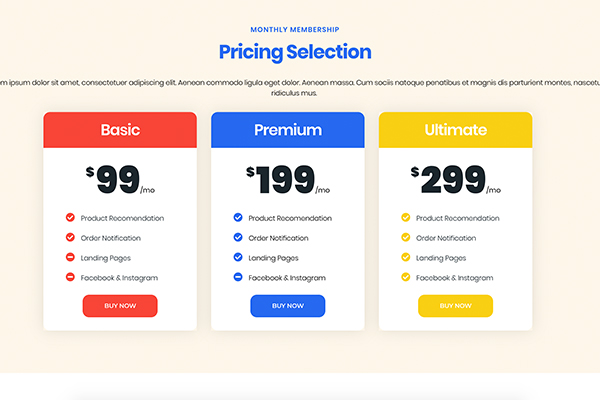This screenshot has width=600, height=400.
Task: Click red checkmark beside Basic Order Notification
Action: tap(70, 237)
